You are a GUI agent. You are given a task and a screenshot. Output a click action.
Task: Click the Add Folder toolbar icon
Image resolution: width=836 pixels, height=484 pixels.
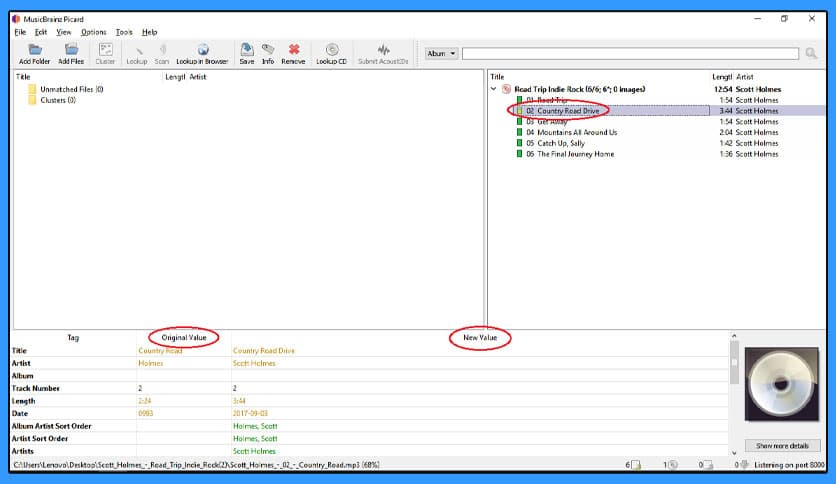click(35, 50)
